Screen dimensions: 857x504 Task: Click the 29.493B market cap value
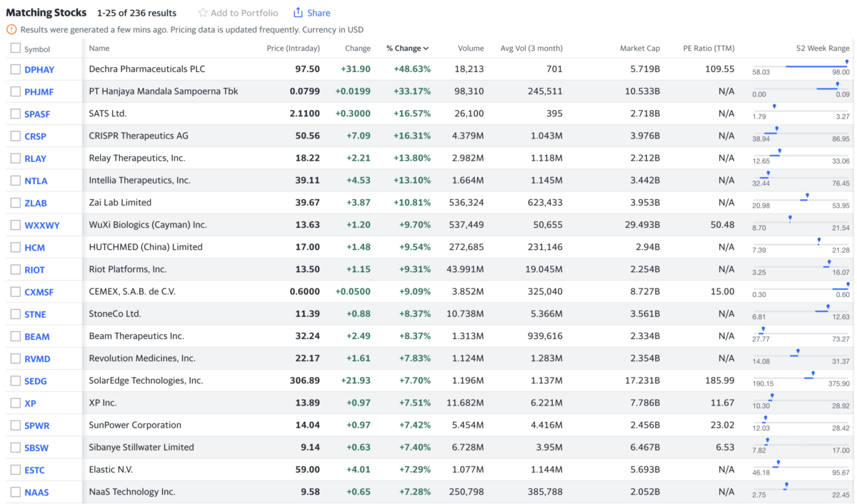pyautogui.click(x=643, y=225)
